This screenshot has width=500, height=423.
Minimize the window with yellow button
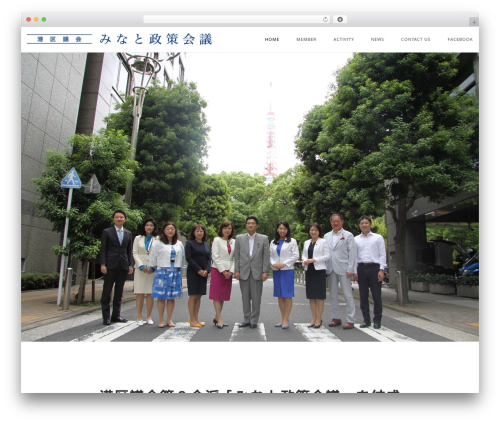36,20
